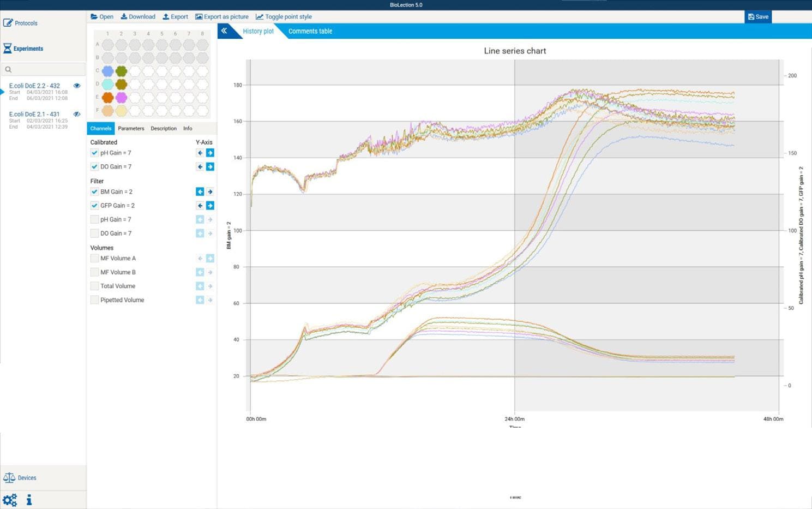Move Calibrated DO Gain to left Y-axis
The width and height of the screenshot is (812, 509).
[200, 167]
